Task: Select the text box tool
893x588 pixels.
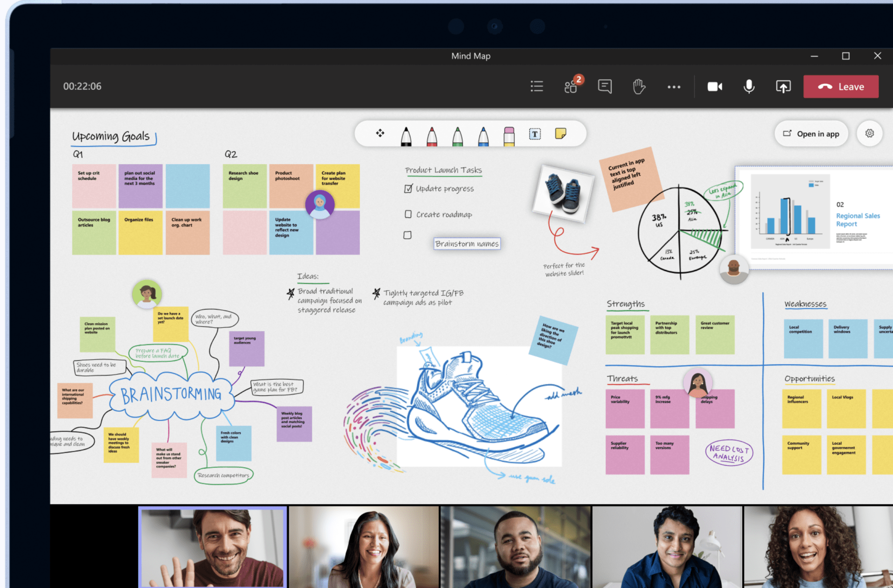Action: coord(535,134)
